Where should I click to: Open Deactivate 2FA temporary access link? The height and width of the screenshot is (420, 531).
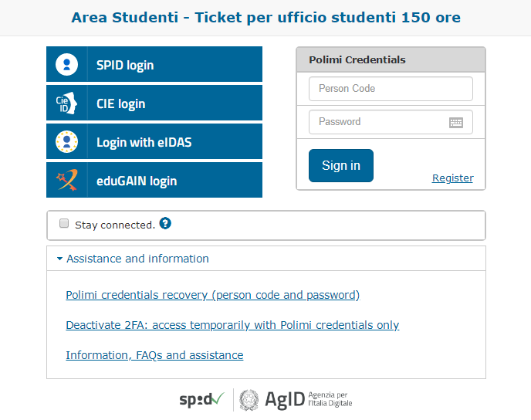pos(232,325)
